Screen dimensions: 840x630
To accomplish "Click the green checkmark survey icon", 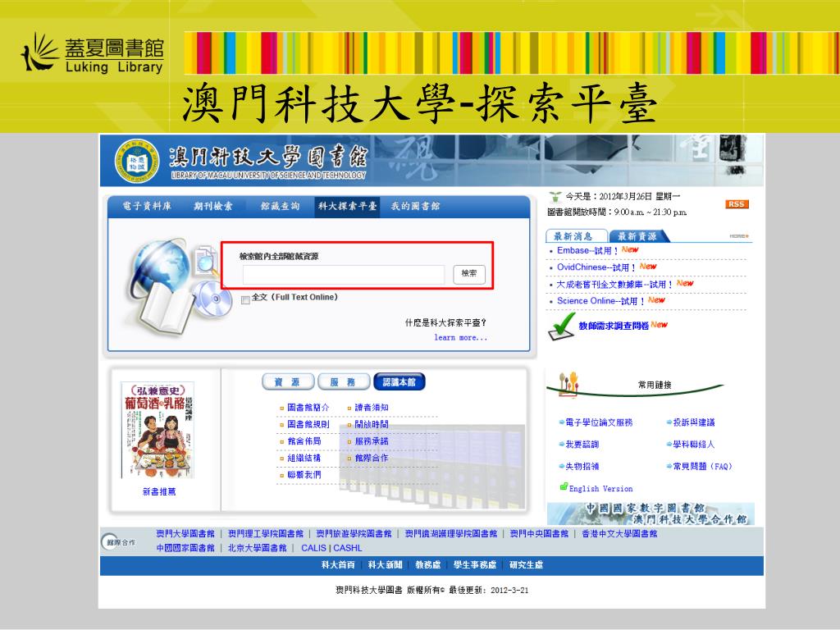I will 561,326.
